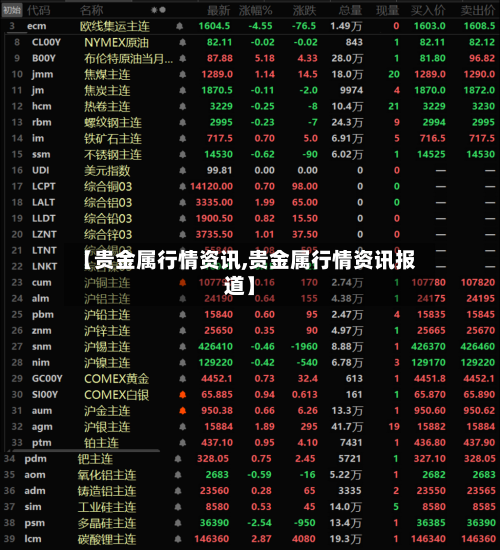The width and height of the screenshot is (500, 550).
Task: Click the 多晶硅主连 name cell
Action: coord(107,523)
